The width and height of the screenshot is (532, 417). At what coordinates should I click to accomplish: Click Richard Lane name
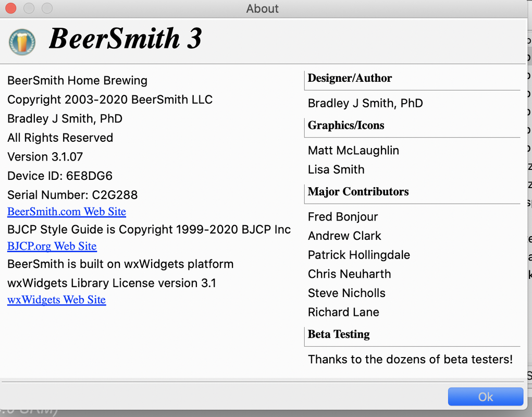tap(343, 312)
